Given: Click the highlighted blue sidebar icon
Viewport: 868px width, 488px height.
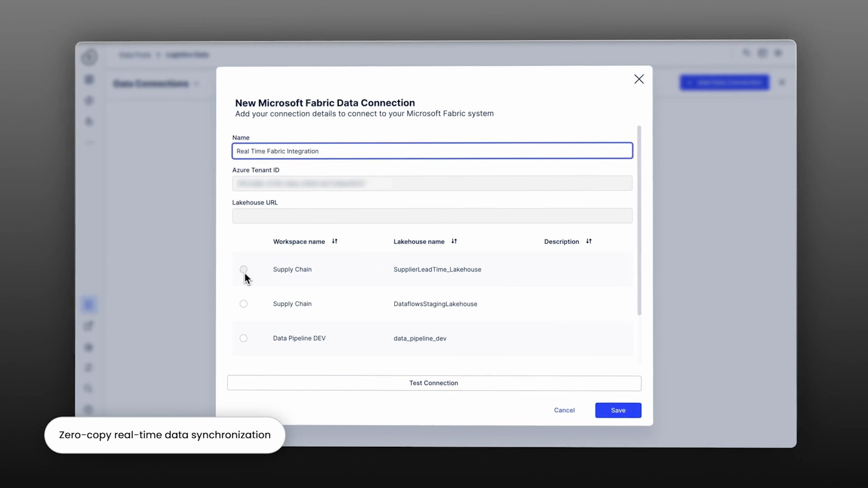Looking at the screenshot, I should point(89,305).
